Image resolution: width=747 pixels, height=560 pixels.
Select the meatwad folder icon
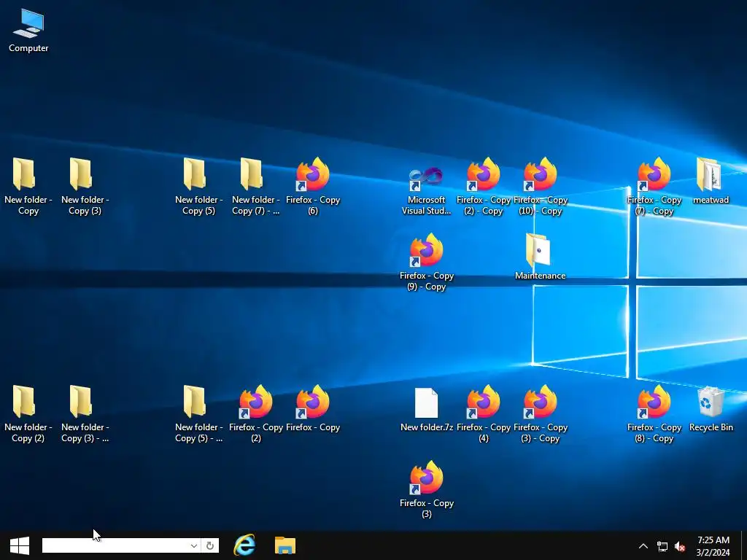pos(711,181)
